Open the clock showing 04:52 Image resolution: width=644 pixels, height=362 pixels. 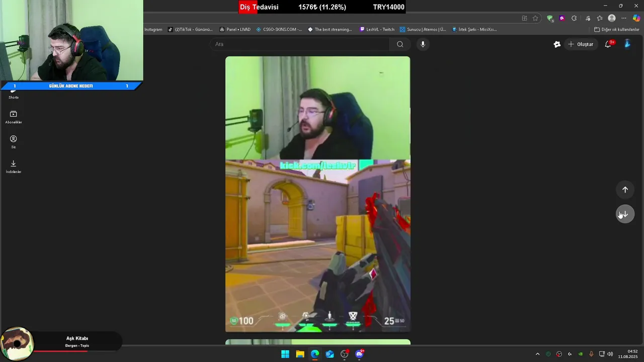(x=628, y=354)
